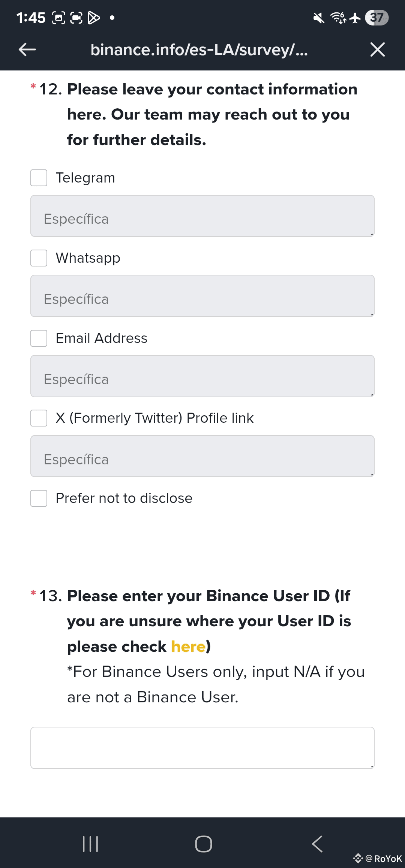Viewport: 405px width, 868px height.
Task: Tick the X (Formerly Twitter) Profile link checkbox
Action: pyautogui.click(x=39, y=418)
